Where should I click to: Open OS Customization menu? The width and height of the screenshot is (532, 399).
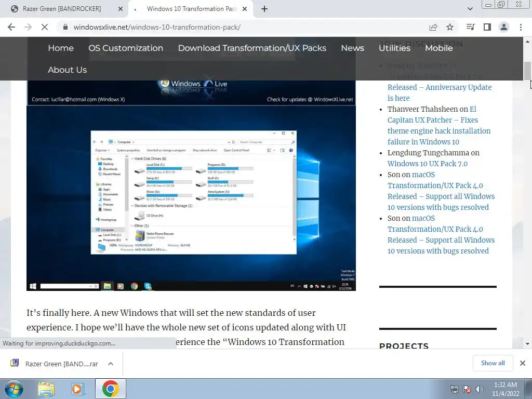point(126,48)
